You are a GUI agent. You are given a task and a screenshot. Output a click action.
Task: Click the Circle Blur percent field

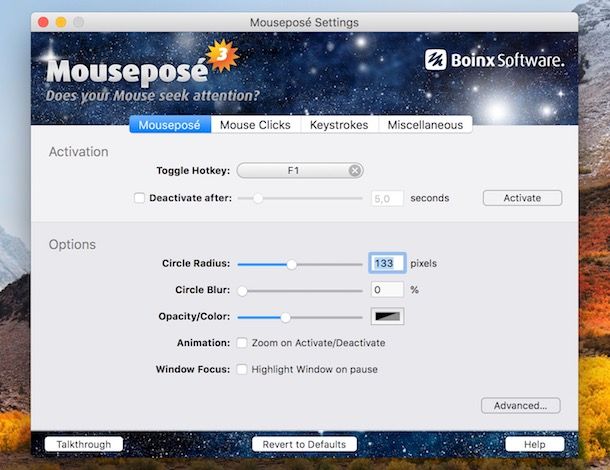(387, 290)
